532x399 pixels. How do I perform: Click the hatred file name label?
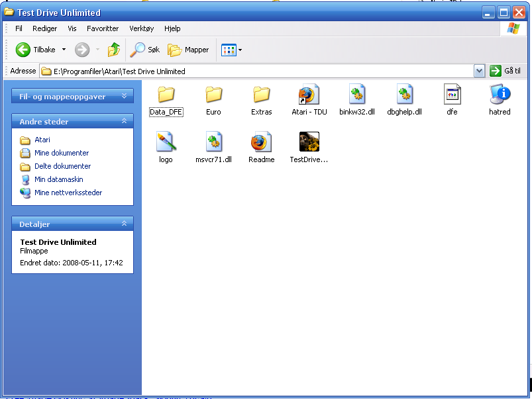coord(500,112)
